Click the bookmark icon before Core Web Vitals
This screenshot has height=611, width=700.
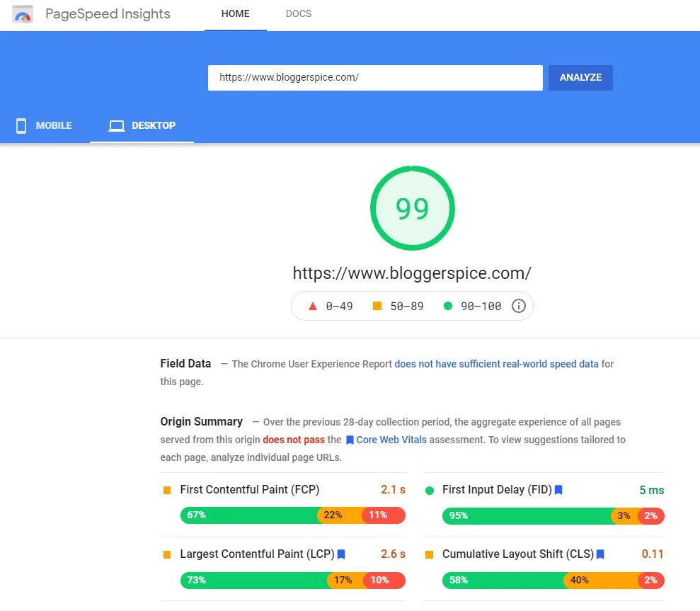click(x=350, y=440)
